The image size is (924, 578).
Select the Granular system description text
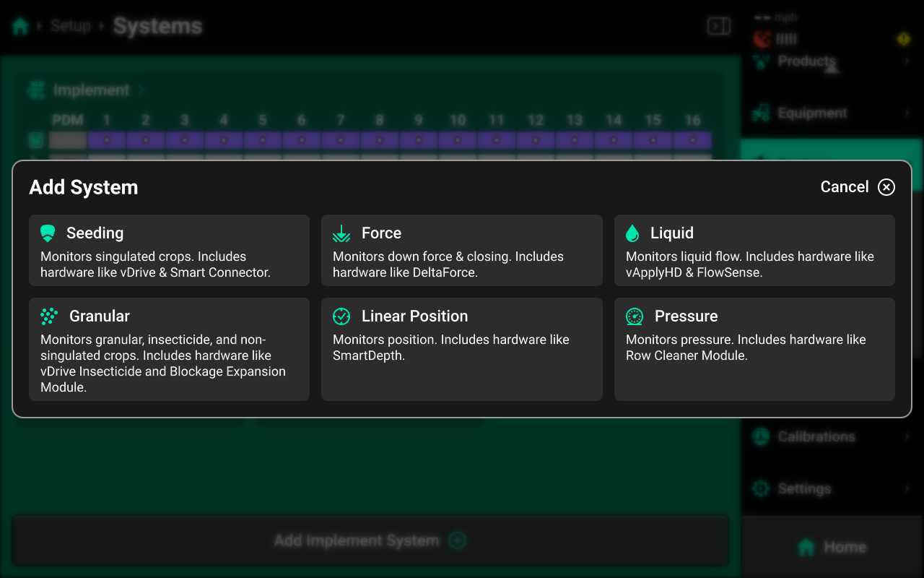click(x=163, y=363)
